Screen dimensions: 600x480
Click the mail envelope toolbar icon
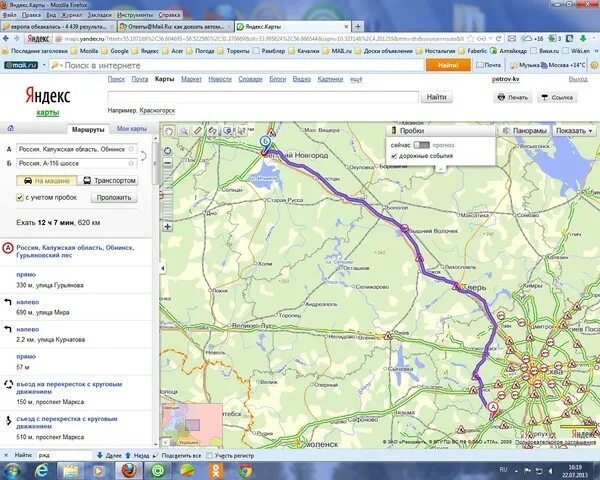click(512, 39)
